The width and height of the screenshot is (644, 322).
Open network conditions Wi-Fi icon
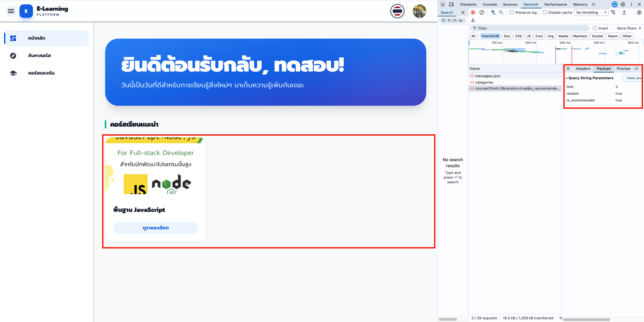click(x=613, y=12)
